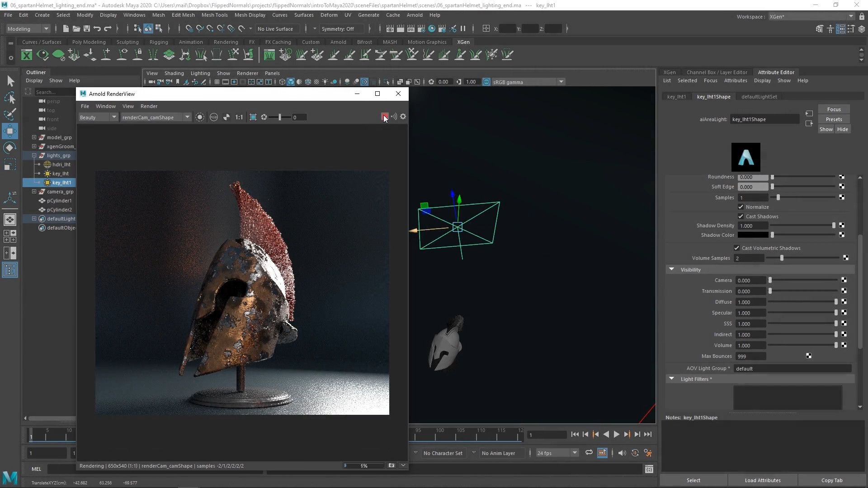
Task: Select hdri_lht in the Outliner
Action: pyautogui.click(x=61, y=164)
